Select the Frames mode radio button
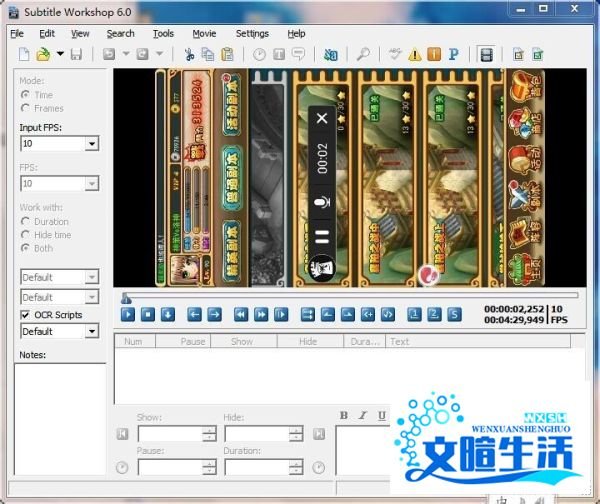This screenshot has height=504, width=600. [x=25, y=108]
